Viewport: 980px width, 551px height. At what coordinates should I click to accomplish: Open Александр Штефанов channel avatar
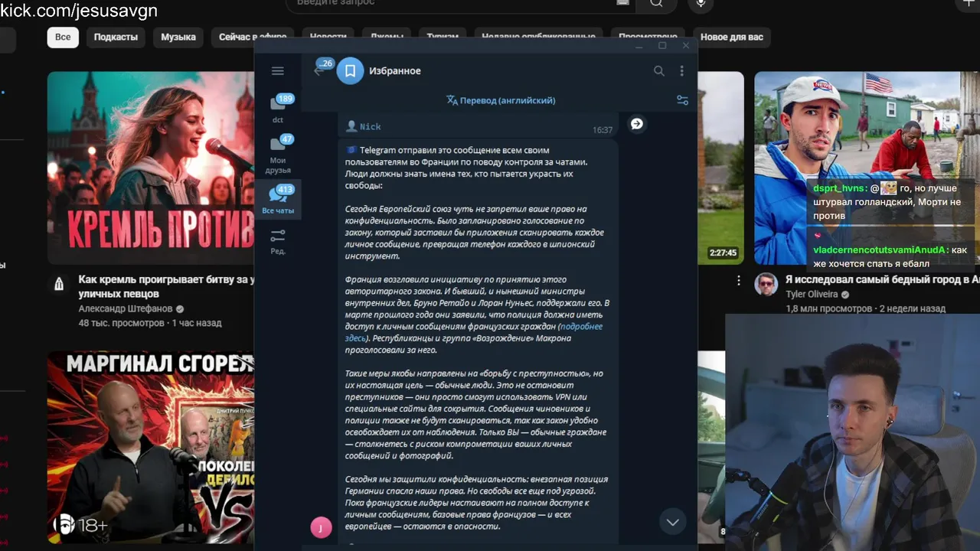pyautogui.click(x=59, y=284)
